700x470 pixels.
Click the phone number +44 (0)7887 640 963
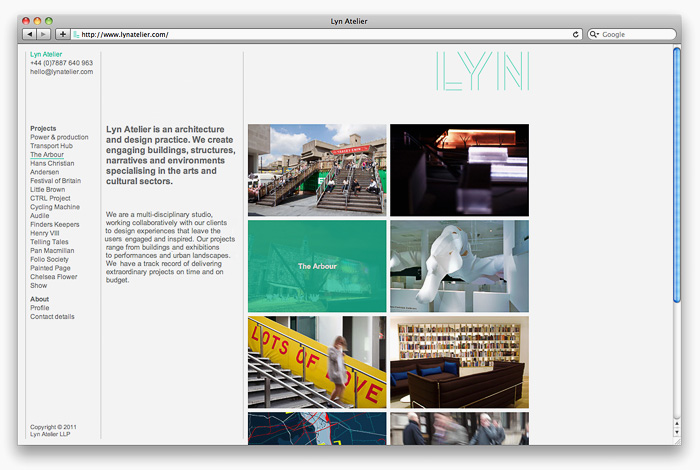pyautogui.click(x=62, y=63)
